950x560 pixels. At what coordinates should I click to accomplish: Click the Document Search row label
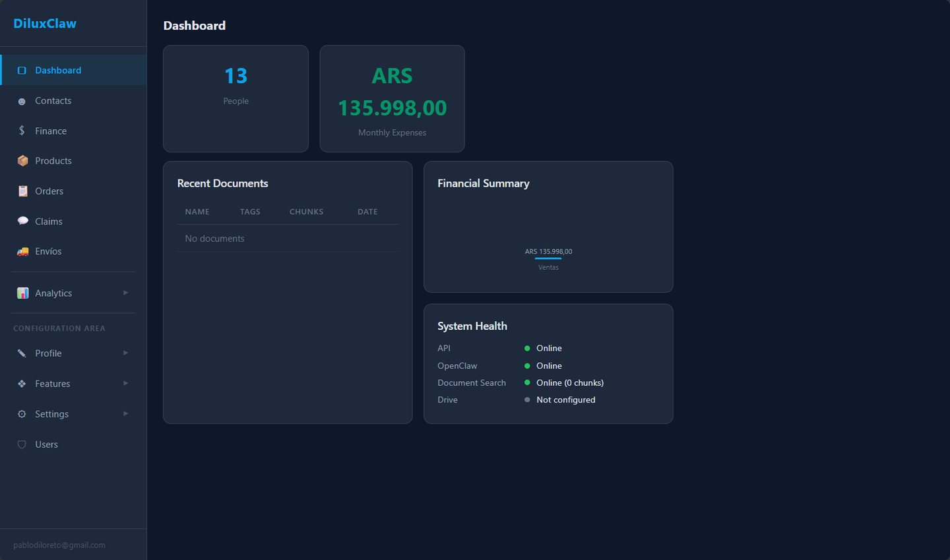(472, 383)
